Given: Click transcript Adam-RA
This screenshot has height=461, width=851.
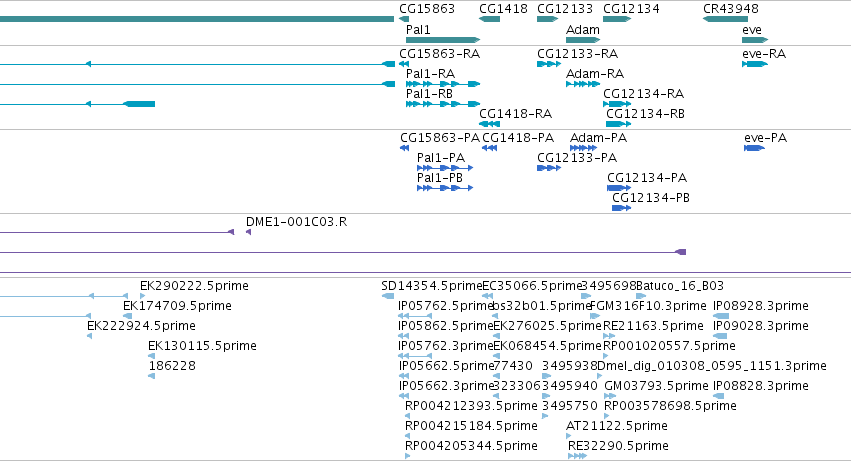Looking at the screenshot, I should (x=595, y=74).
